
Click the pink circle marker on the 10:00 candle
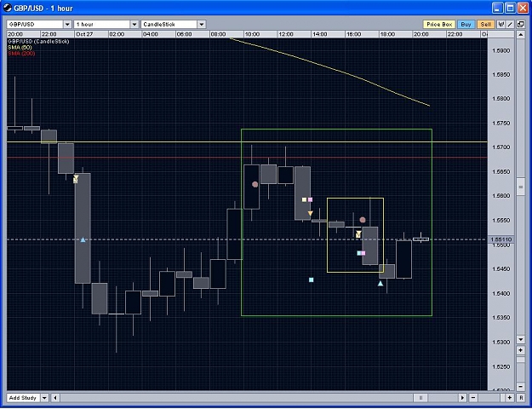coord(255,184)
